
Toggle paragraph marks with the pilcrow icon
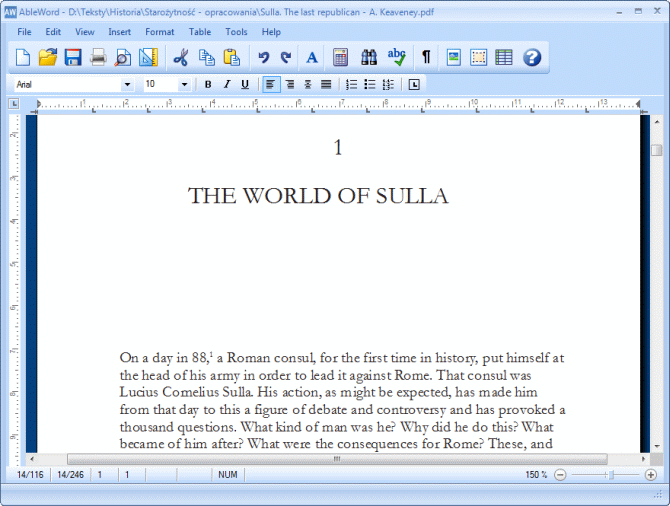click(x=426, y=57)
